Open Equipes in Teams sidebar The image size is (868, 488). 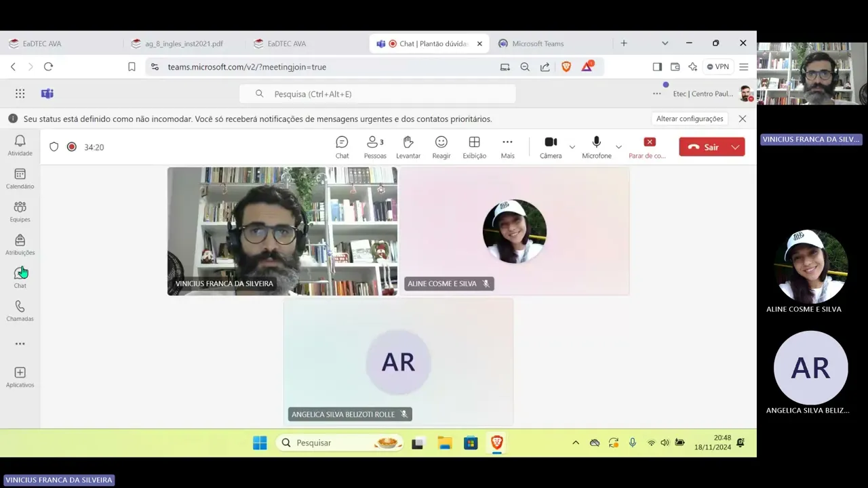pyautogui.click(x=20, y=212)
